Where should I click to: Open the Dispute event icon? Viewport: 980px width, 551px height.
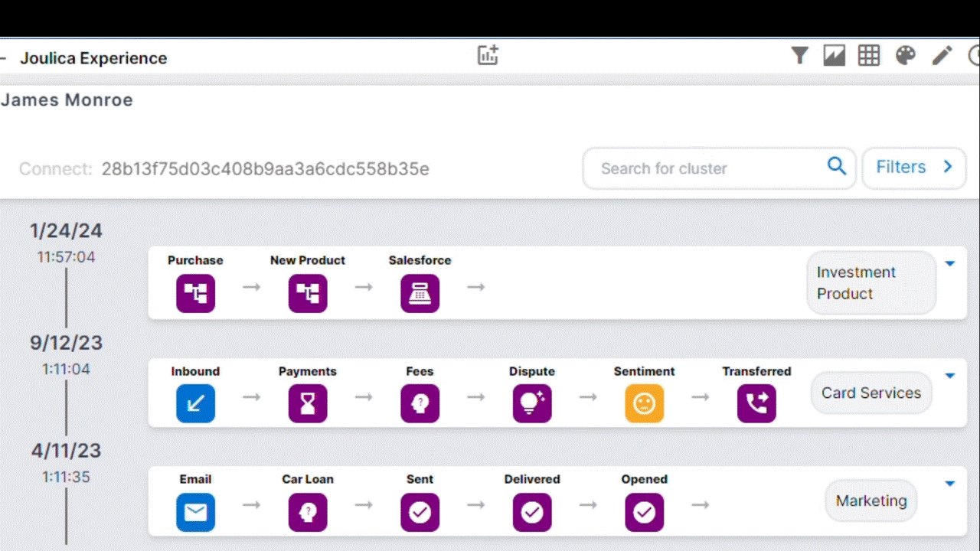[532, 403]
